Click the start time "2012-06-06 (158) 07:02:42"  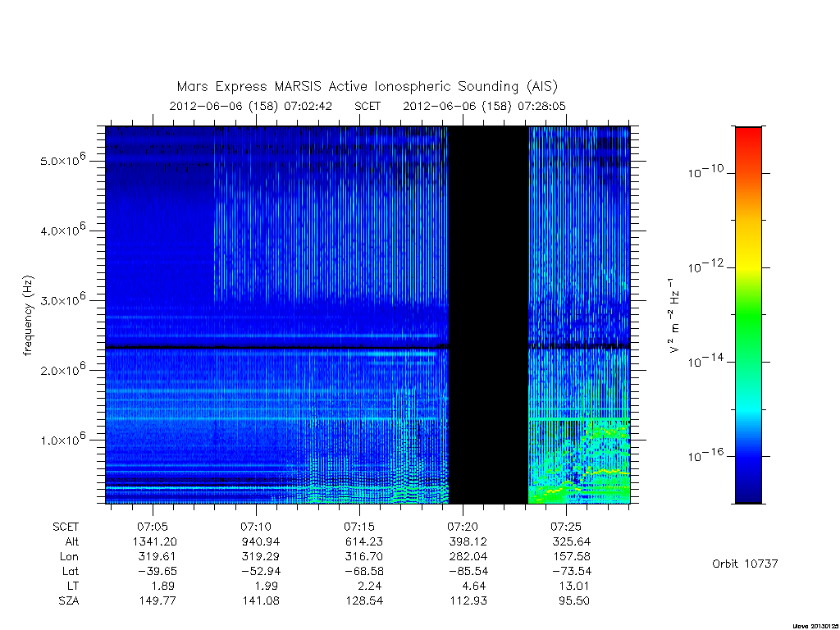[x=251, y=106]
